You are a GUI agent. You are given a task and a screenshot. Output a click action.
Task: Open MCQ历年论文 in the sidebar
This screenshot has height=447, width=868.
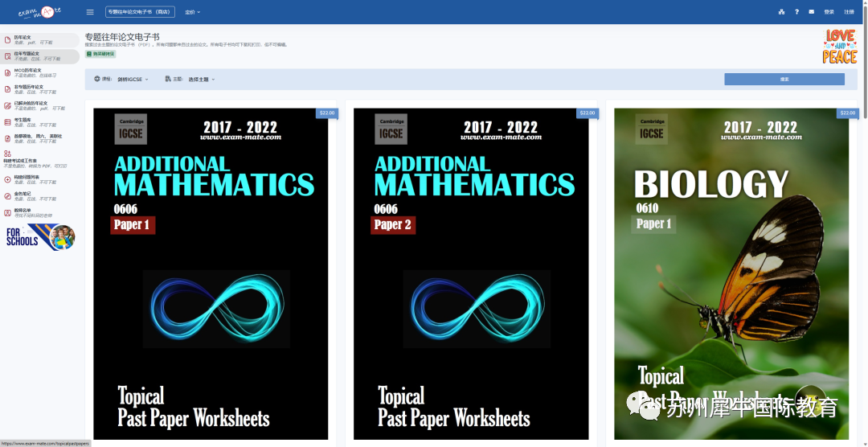point(40,72)
